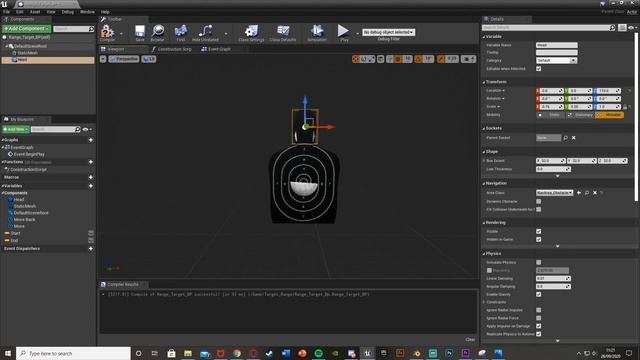
Task: Open Class Settings from toolbar
Action: point(251,33)
